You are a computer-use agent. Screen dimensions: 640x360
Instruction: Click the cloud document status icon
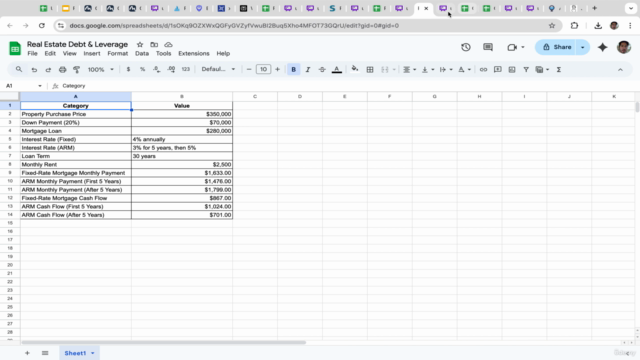(168, 44)
